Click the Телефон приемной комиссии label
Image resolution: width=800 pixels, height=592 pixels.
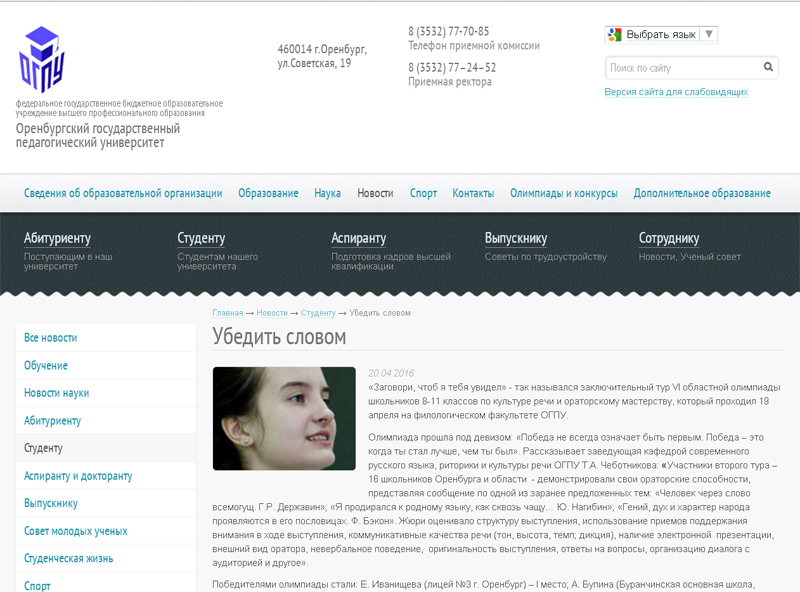point(474,46)
